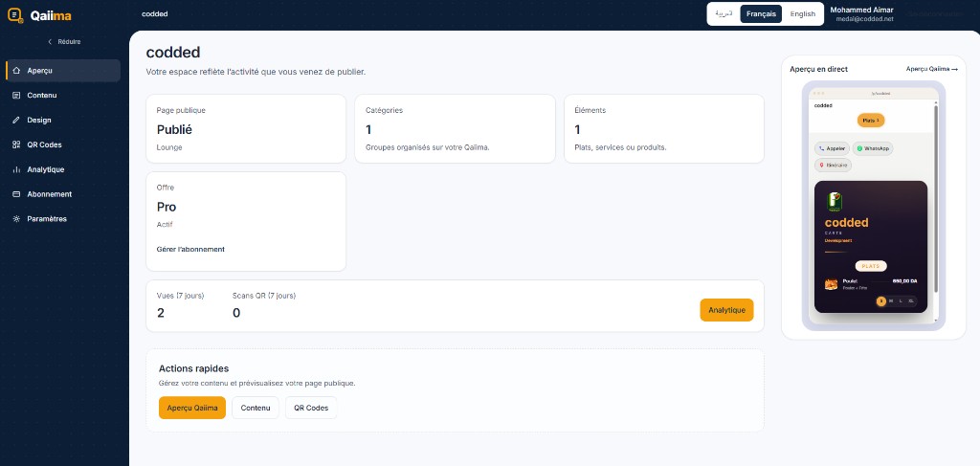The image size is (980, 466).
Task: Click the orange Analytique button
Action: pyautogui.click(x=726, y=310)
